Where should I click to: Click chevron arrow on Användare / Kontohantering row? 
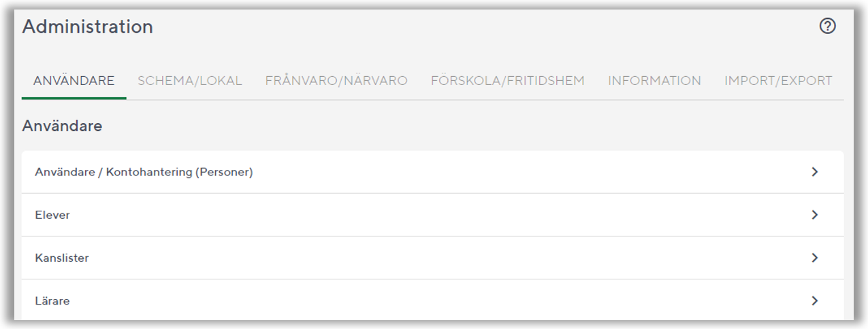[814, 172]
